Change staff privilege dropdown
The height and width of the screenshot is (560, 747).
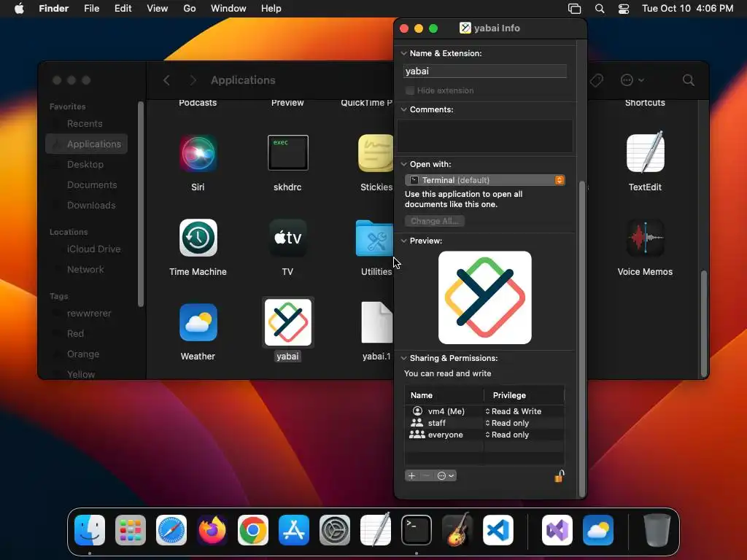click(x=508, y=423)
